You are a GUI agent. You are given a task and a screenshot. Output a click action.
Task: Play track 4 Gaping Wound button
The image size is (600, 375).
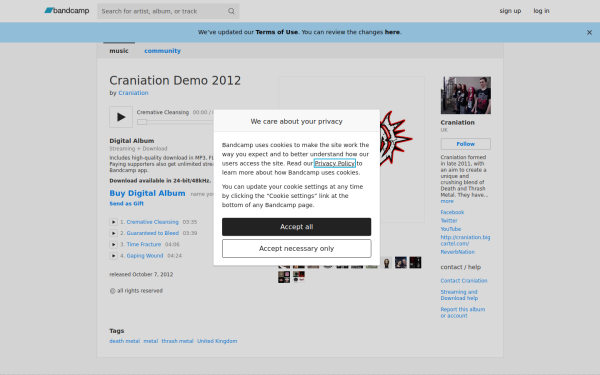[113, 256]
